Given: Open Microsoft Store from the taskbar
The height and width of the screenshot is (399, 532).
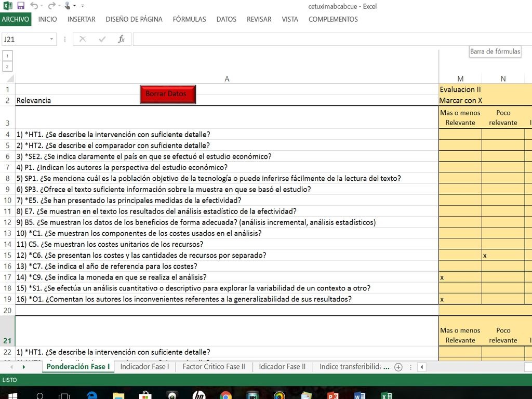Looking at the screenshot, I should pyautogui.click(x=145, y=395).
